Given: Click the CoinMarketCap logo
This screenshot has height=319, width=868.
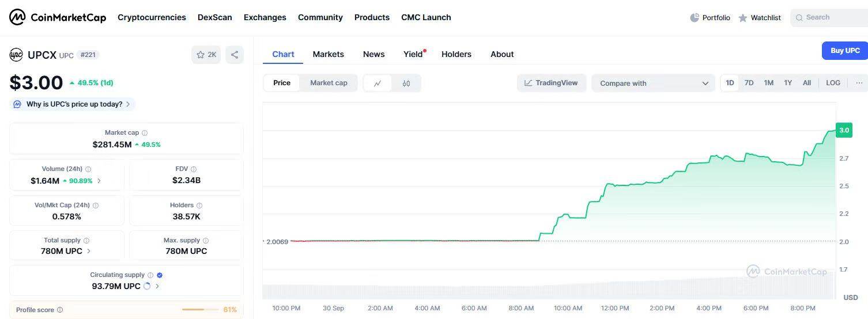Looking at the screenshot, I should coord(58,17).
